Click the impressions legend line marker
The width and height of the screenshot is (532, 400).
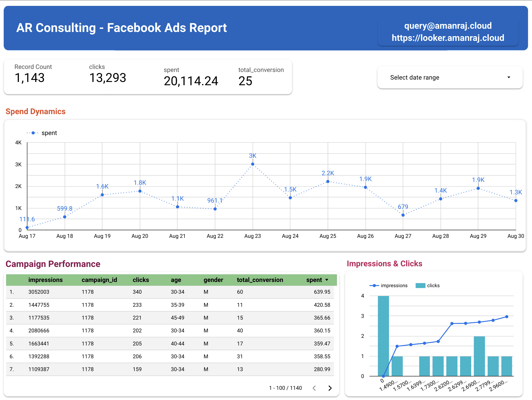[374, 285]
